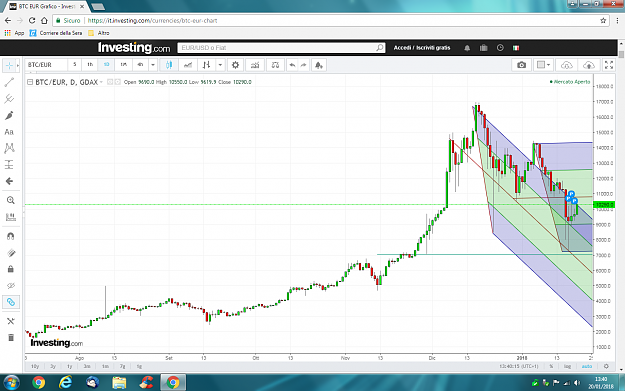
Task: Select candlestick chart style
Action: point(169,65)
